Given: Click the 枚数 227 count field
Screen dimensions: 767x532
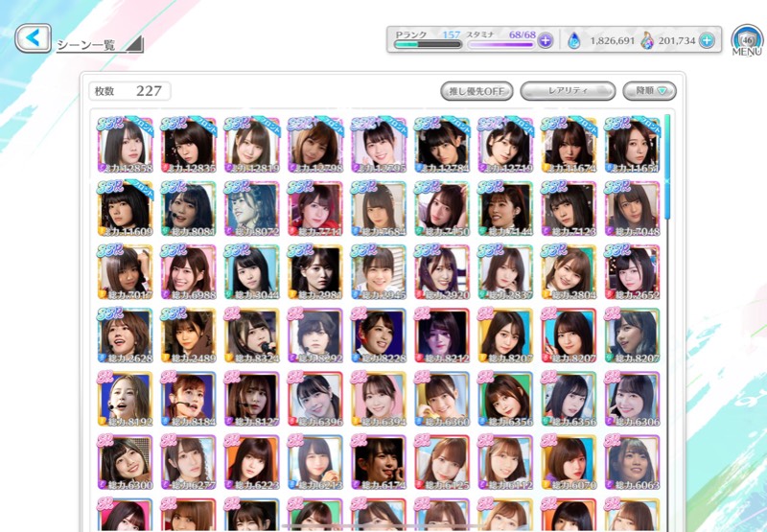Looking at the screenshot, I should (x=129, y=91).
